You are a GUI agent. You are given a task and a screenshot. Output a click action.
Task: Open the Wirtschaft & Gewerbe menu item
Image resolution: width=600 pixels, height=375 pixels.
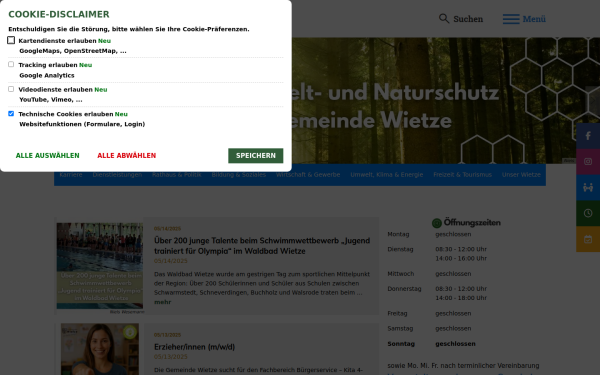(308, 174)
